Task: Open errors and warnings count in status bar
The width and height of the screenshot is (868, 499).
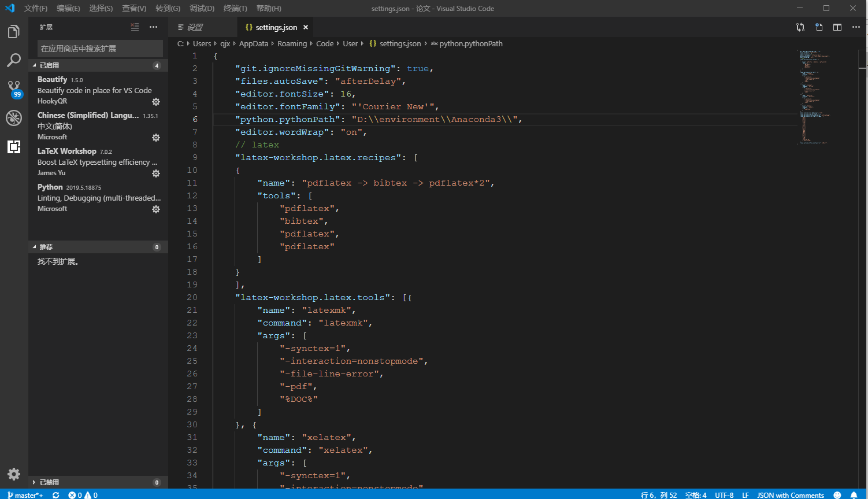Action: click(x=83, y=495)
